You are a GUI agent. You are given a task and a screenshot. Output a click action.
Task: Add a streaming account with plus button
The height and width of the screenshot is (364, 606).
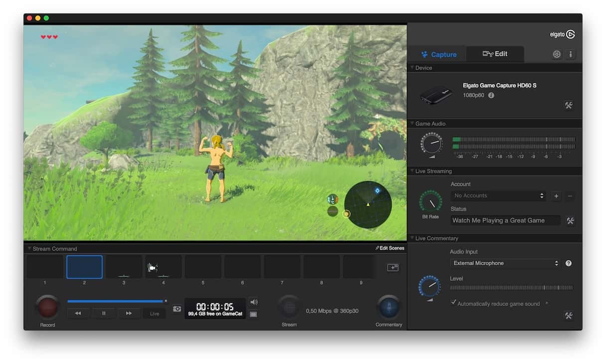556,196
